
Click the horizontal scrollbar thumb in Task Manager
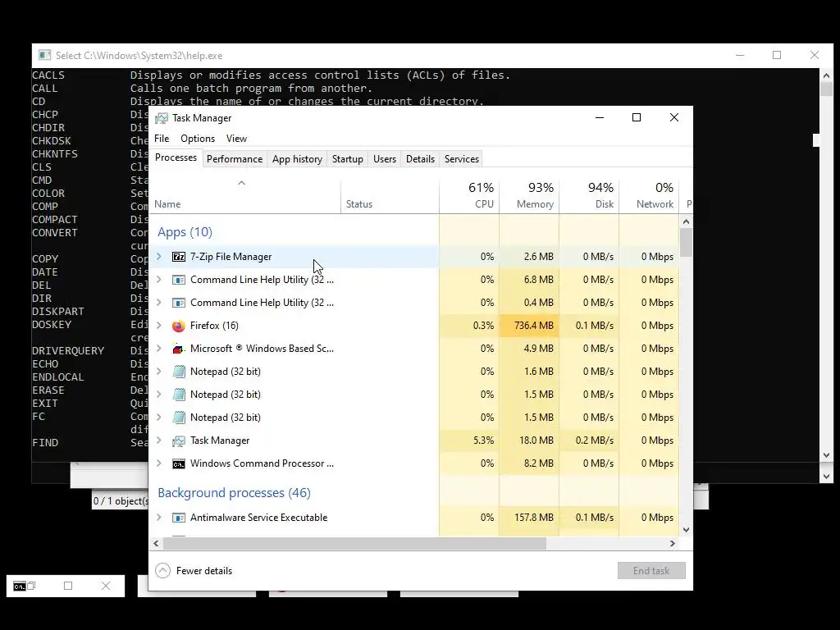(x=354, y=543)
